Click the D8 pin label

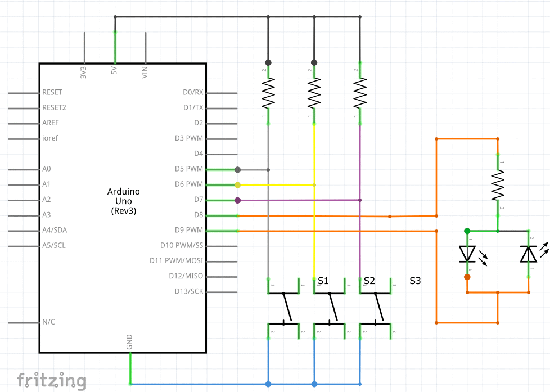(199, 214)
